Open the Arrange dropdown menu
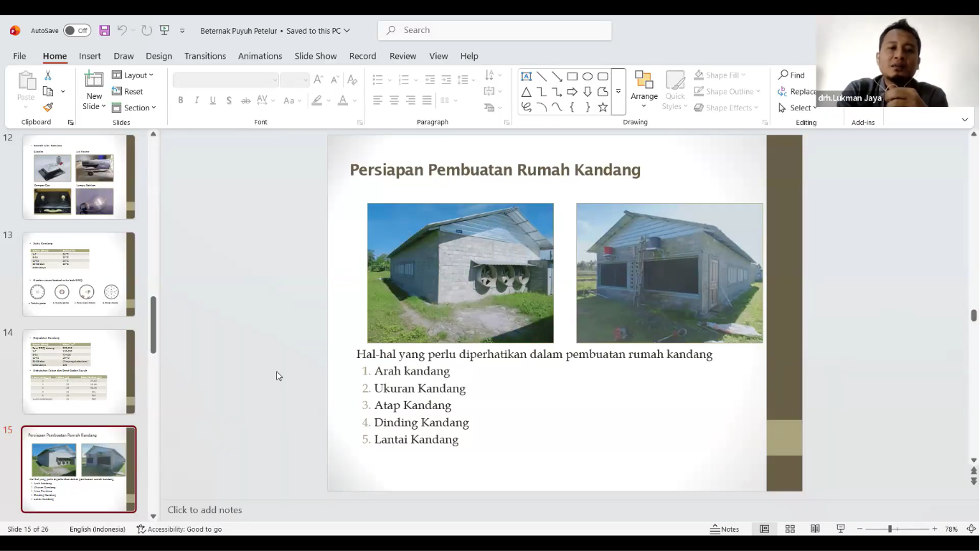Screen dimensions: 980x551 coord(644,96)
